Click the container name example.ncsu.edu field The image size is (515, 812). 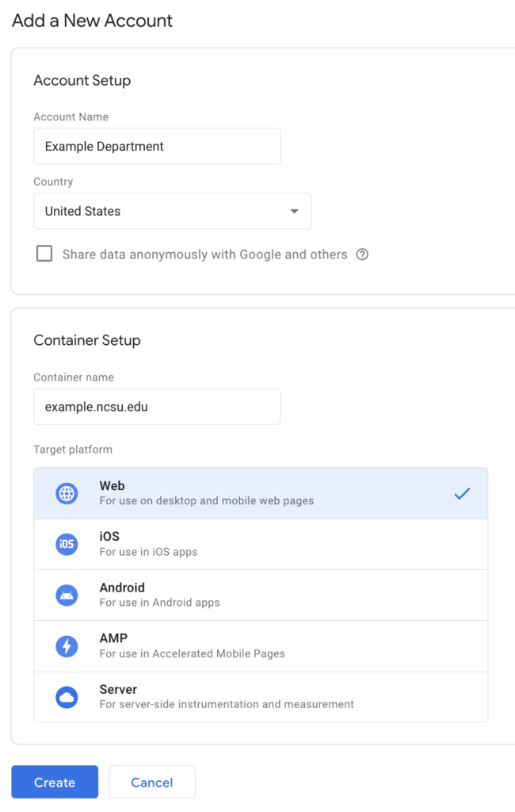(x=157, y=406)
